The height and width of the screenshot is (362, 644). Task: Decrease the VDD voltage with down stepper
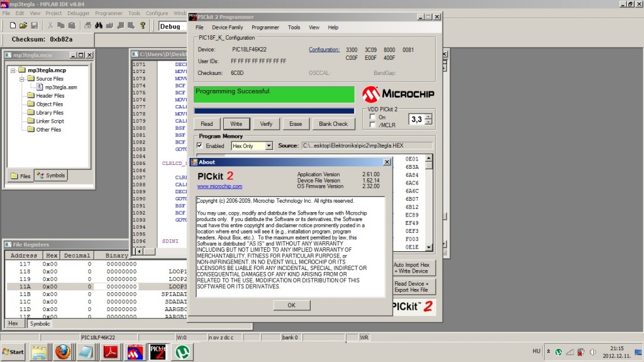[428, 122]
